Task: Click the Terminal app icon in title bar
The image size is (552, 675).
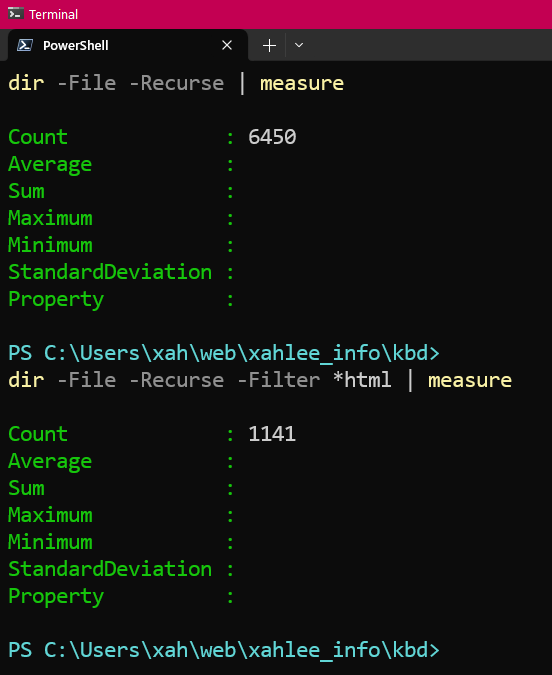Action: pyautogui.click(x=16, y=14)
